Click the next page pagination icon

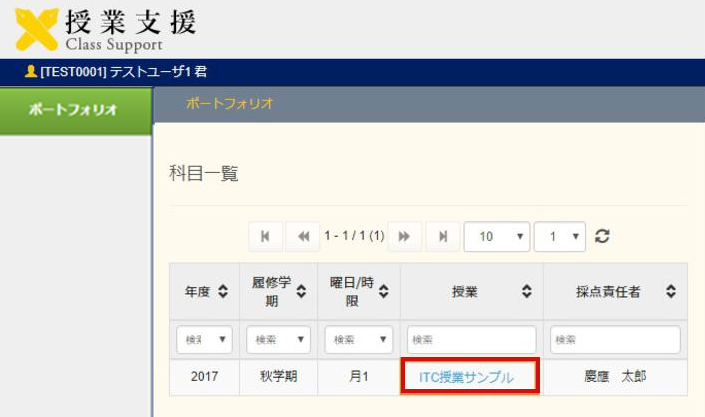[404, 237]
